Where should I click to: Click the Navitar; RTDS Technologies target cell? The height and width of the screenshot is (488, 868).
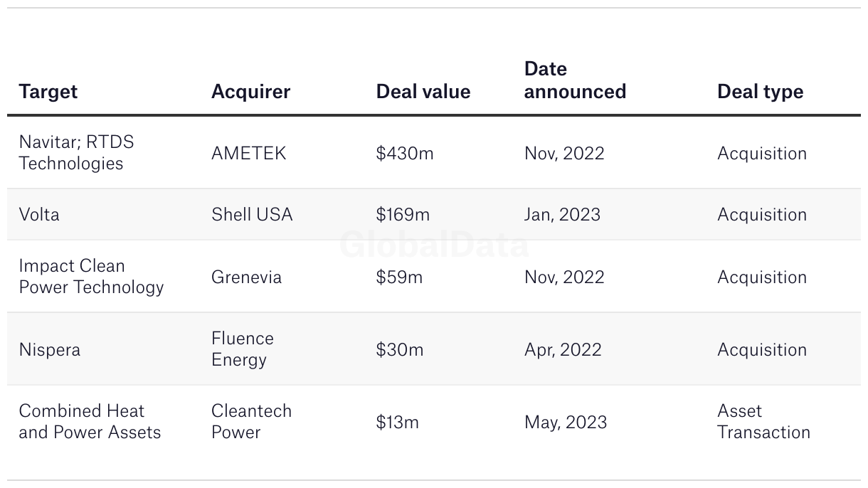(76, 152)
